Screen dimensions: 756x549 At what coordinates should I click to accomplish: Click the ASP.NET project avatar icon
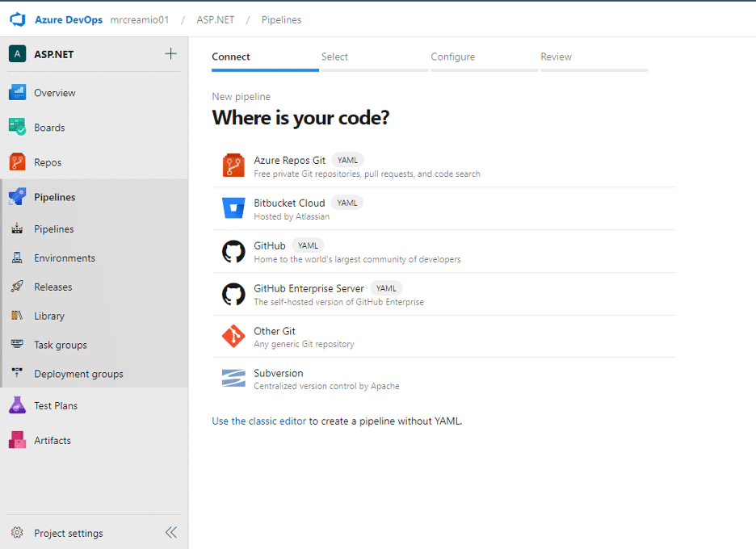(x=17, y=54)
